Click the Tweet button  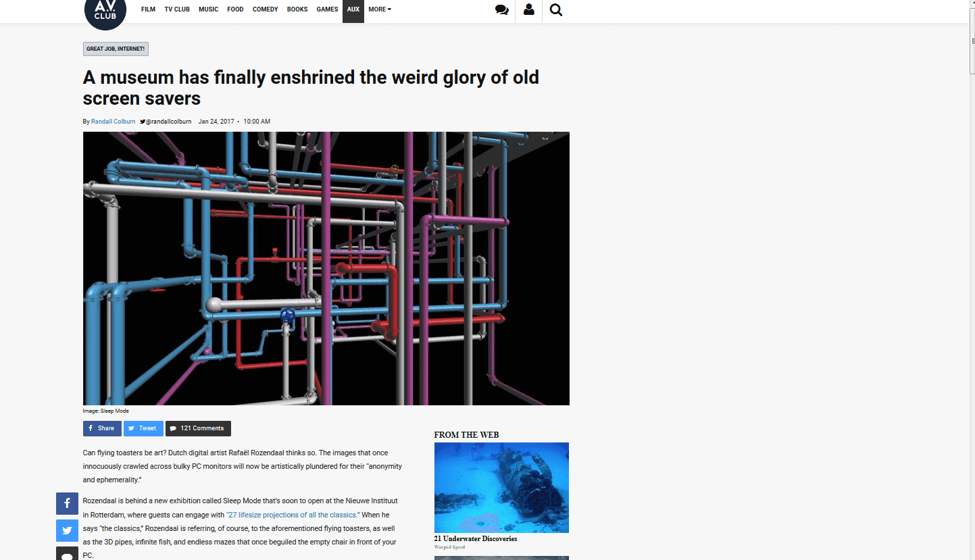[x=143, y=428]
